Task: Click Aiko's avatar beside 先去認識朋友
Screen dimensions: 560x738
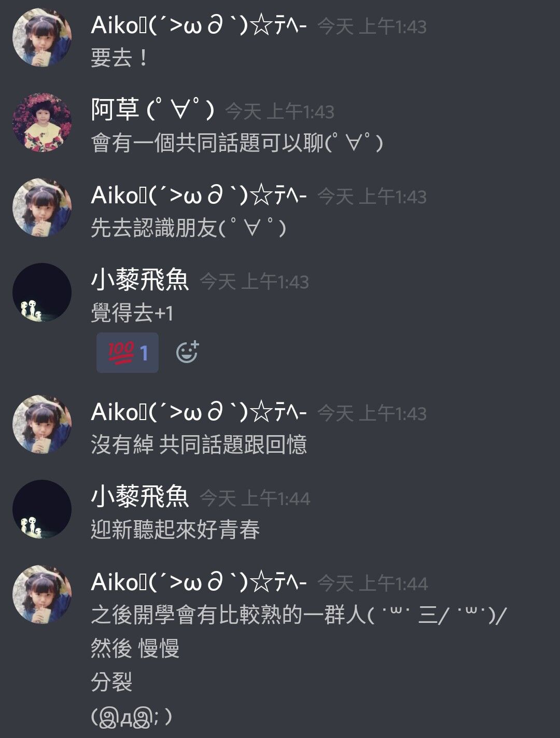Action: click(42, 207)
